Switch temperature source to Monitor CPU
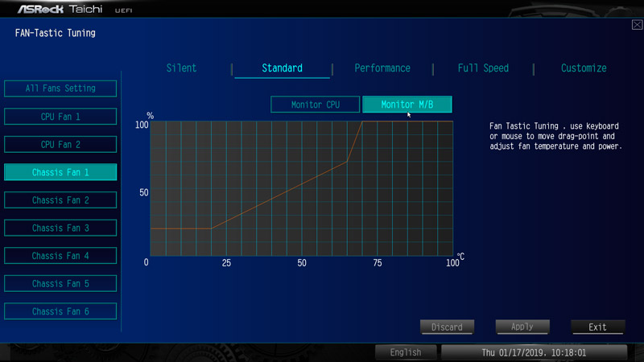 click(x=316, y=105)
